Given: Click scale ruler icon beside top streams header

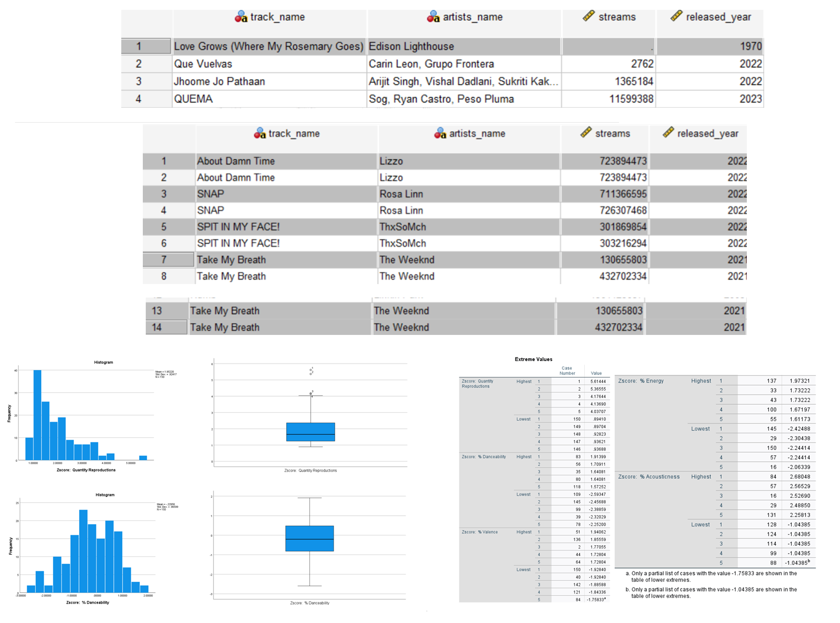Looking at the screenshot, I should [589, 16].
